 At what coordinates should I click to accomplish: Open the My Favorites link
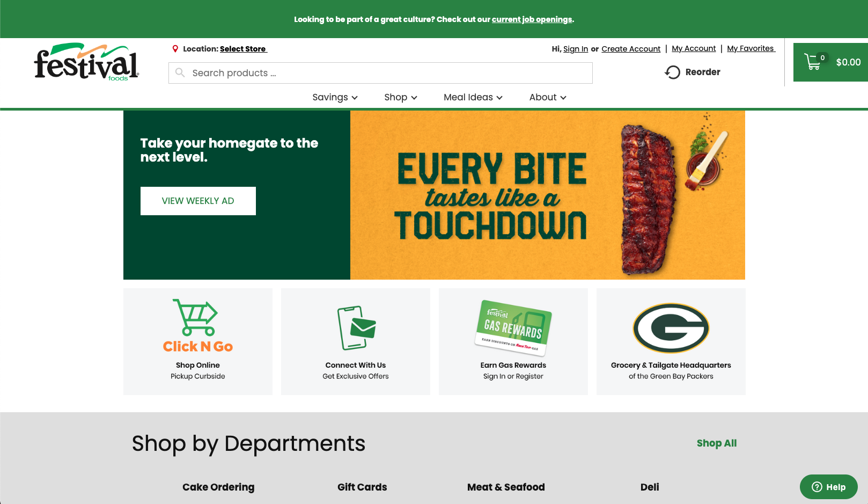click(x=751, y=48)
